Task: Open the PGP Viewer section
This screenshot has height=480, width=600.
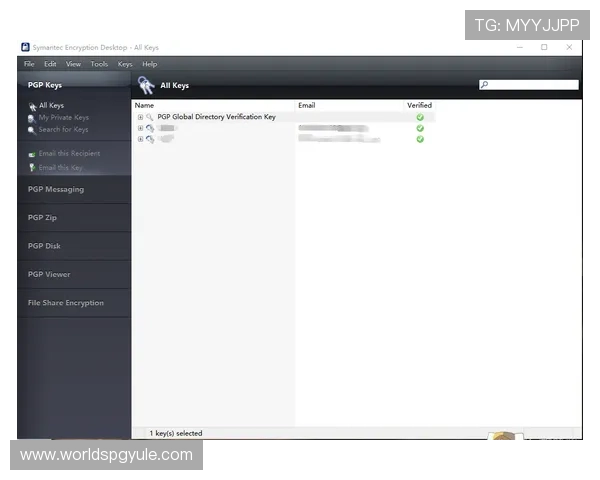Action: [x=74, y=274]
